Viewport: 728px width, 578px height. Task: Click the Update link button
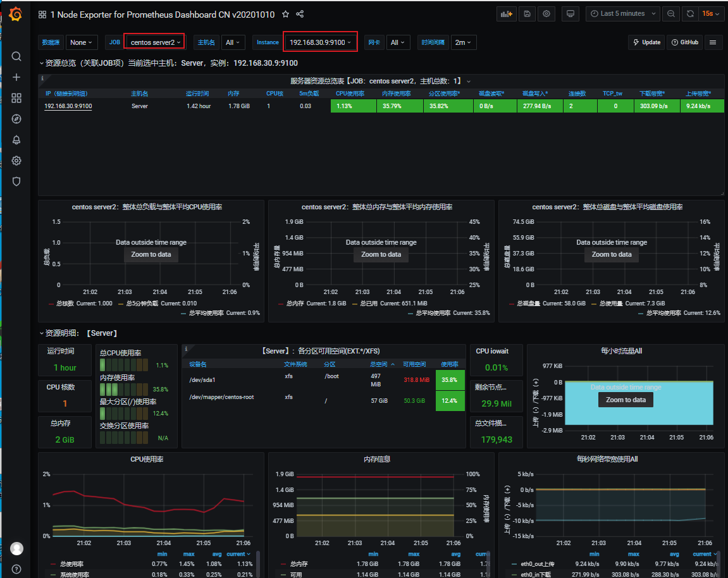pyautogui.click(x=646, y=42)
